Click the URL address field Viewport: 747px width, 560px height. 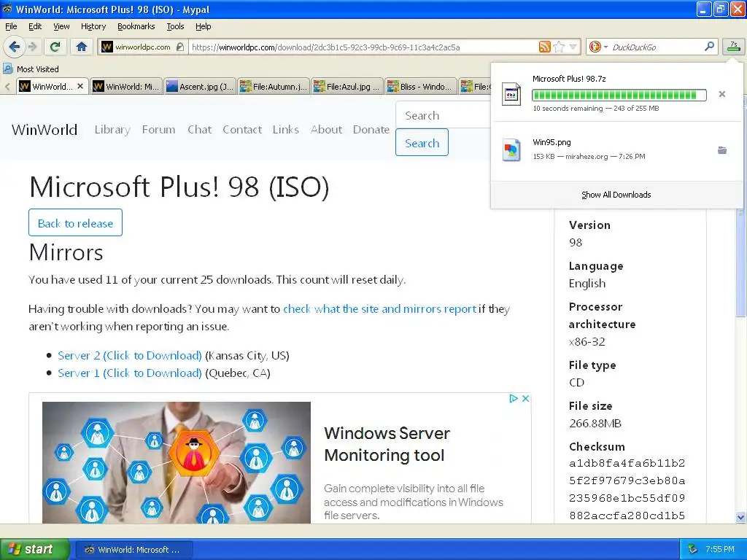[x=363, y=47]
